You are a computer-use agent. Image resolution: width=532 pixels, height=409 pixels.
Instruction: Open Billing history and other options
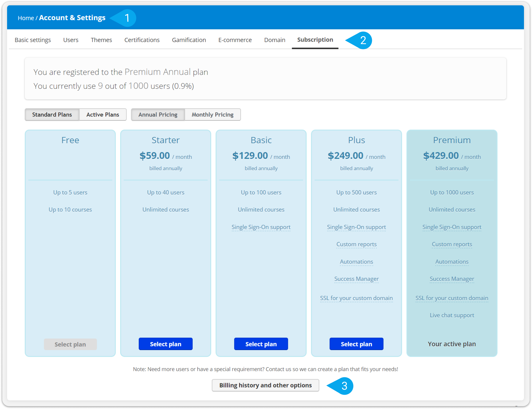click(266, 385)
